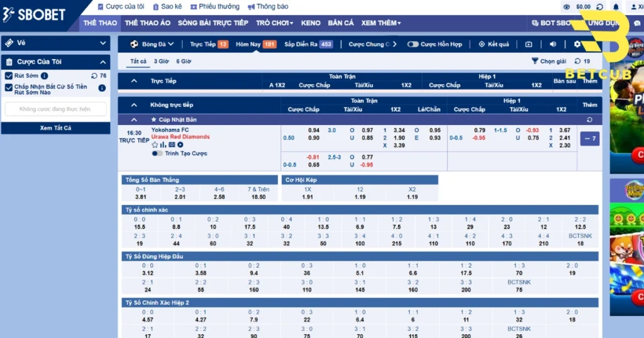This screenshot has width=644, height=338.
Task: Show info for Rút Sớm
Action: click(45, 76)
